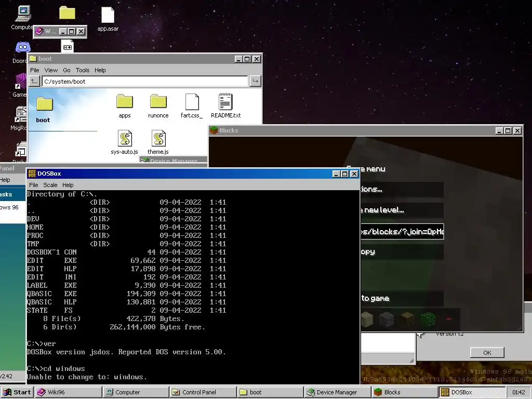Open DOSBox File menu
This screenshot has height=399, width=532.
pos(34,185)
